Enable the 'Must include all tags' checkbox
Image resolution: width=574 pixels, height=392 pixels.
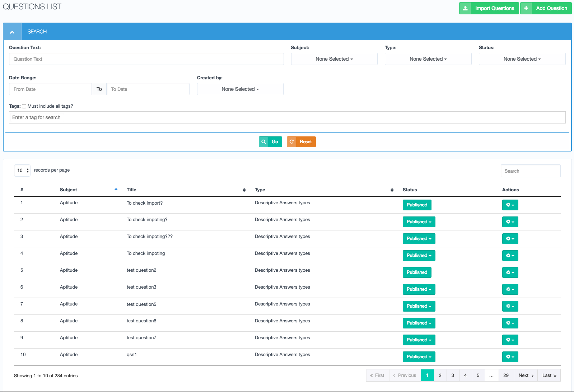click(24, 106)
